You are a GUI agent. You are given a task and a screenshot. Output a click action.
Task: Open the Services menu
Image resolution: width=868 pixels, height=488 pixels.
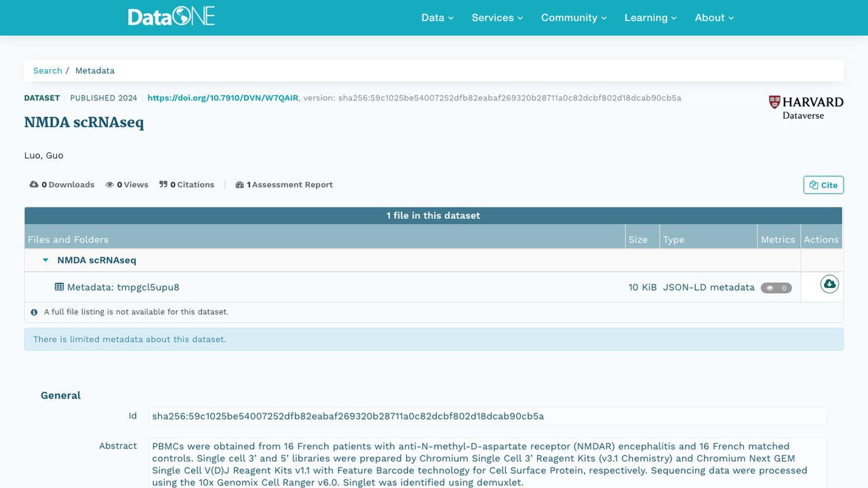pyautogui.click(x=497, y=18)
